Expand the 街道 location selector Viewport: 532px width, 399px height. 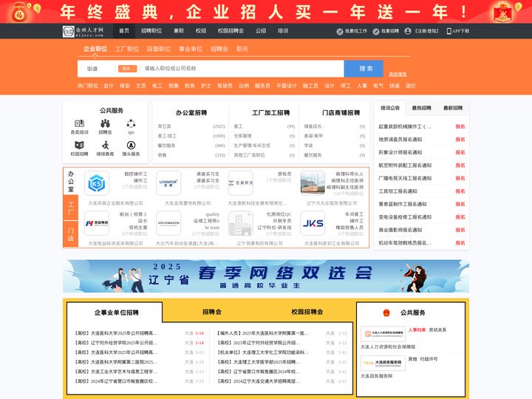[x=96, y=69]
